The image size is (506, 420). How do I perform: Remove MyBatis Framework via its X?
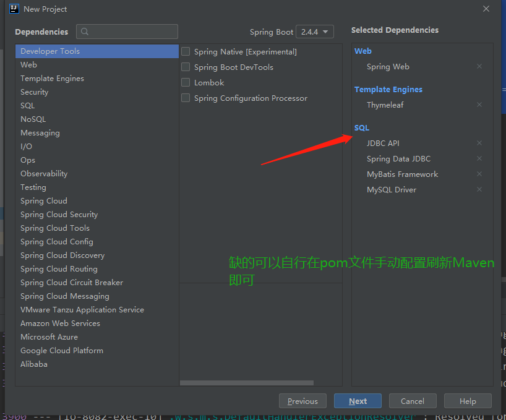[x=479, y=174]
